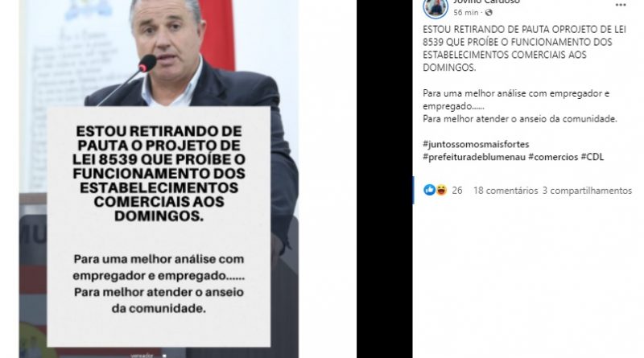Click the small vereador label under the photo
The image size is (644, 358).
[142, 355]
